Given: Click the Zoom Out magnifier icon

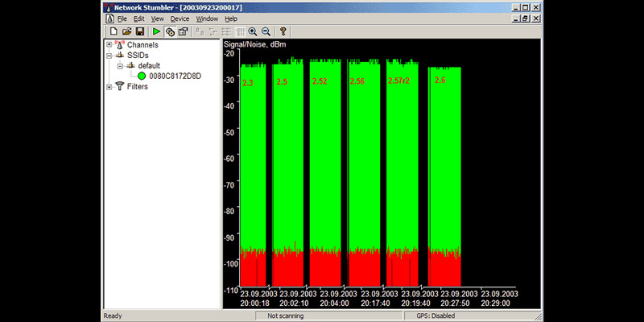Looking at the screenshot, I should click(x=265, y=31).
